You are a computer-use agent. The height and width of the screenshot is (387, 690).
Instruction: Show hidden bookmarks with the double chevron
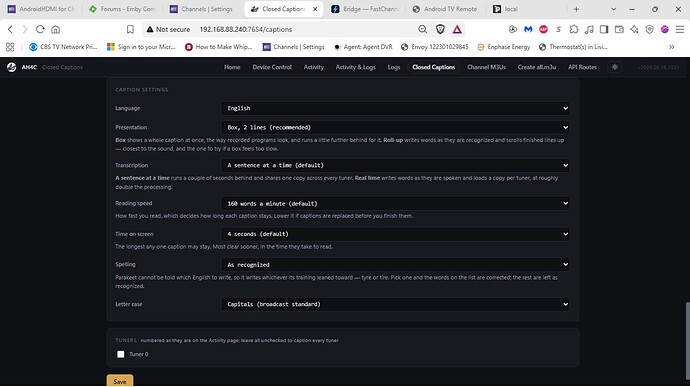tap(672, 47)
